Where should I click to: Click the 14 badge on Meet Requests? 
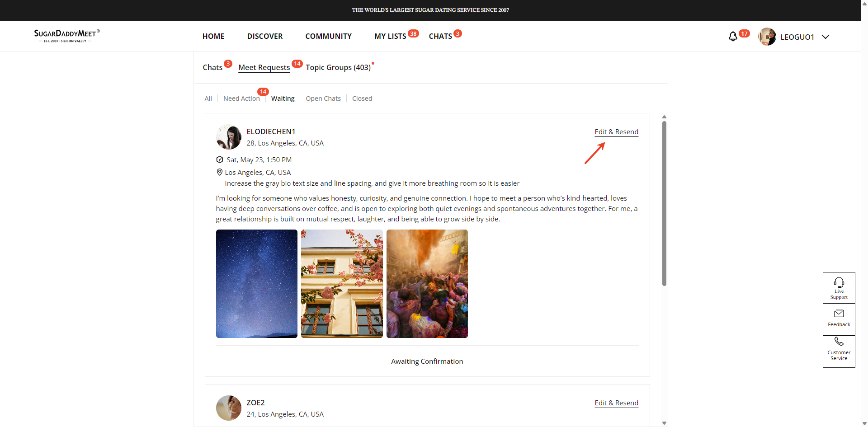point(297,64)
